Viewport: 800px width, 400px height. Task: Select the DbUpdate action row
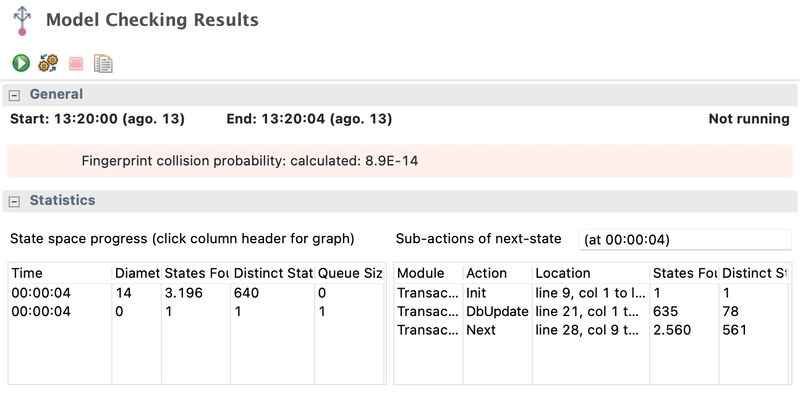point(592,311)
